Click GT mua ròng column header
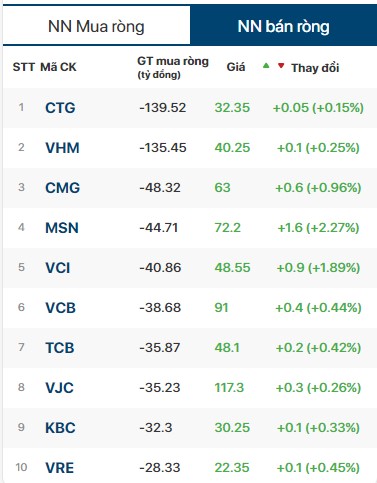 (x=173, y=67)
